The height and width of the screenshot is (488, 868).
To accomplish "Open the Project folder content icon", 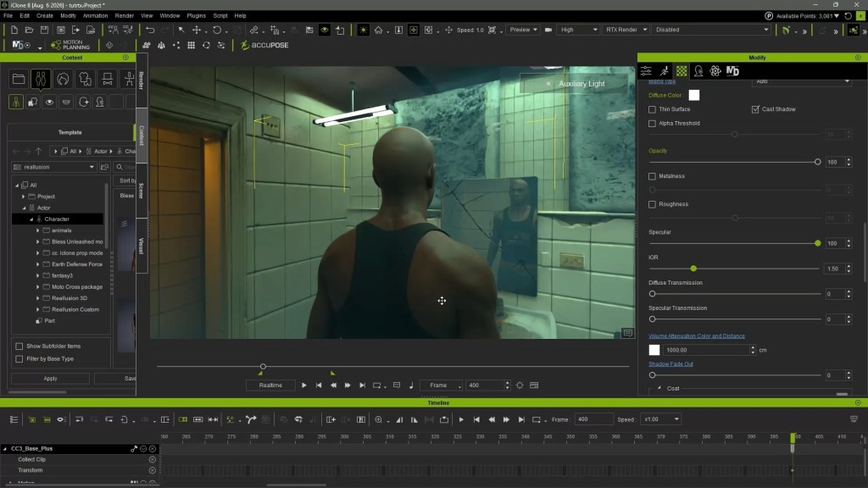I will pos(19,79).
